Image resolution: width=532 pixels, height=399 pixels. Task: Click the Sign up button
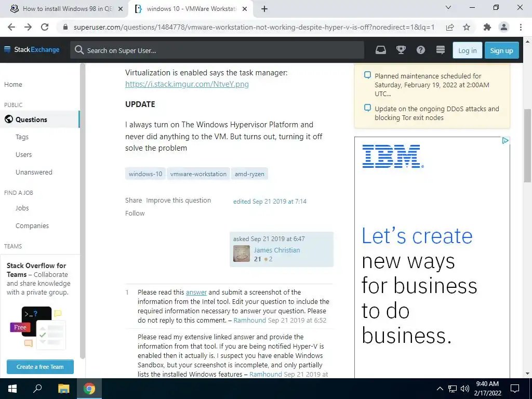pos(501,50)
